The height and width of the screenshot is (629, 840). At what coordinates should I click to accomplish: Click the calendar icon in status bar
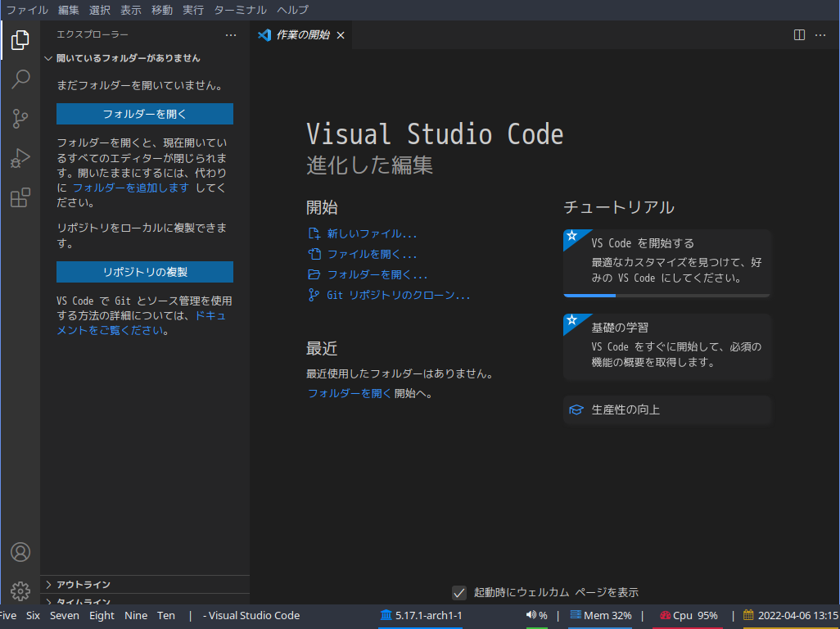tap(748, 615)
